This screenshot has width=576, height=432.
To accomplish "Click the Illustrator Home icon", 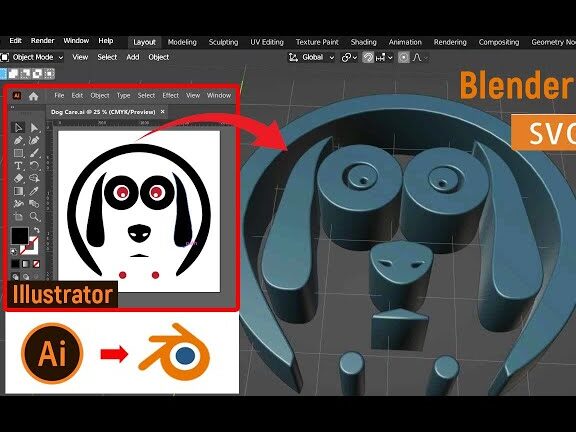I will [x=33, y=96].
